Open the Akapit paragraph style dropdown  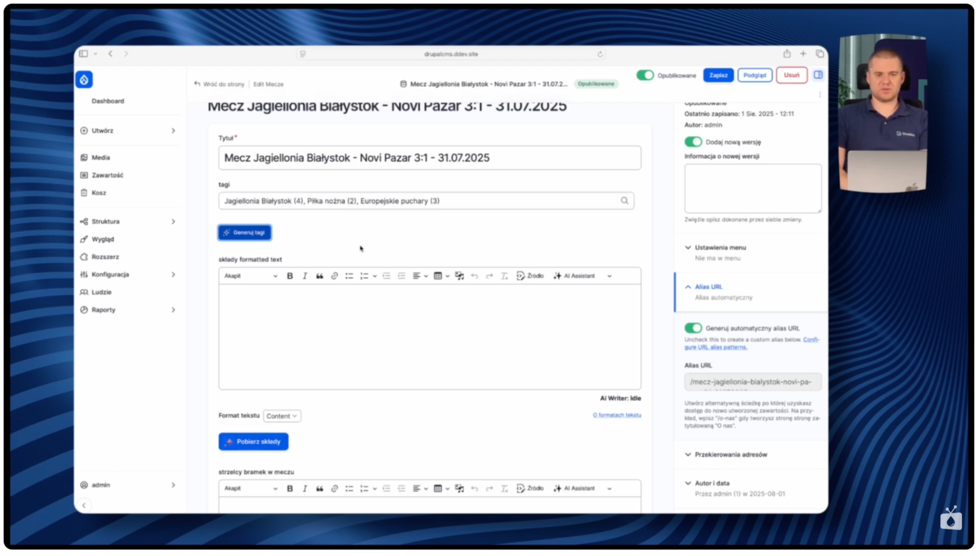click(250, 276)
